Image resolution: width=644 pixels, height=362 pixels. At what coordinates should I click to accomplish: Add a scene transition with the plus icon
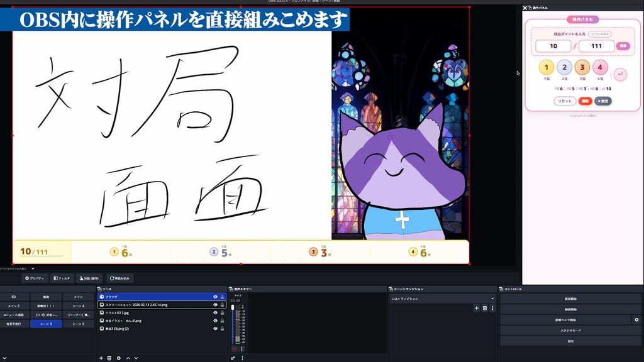(x=477, y=308)
